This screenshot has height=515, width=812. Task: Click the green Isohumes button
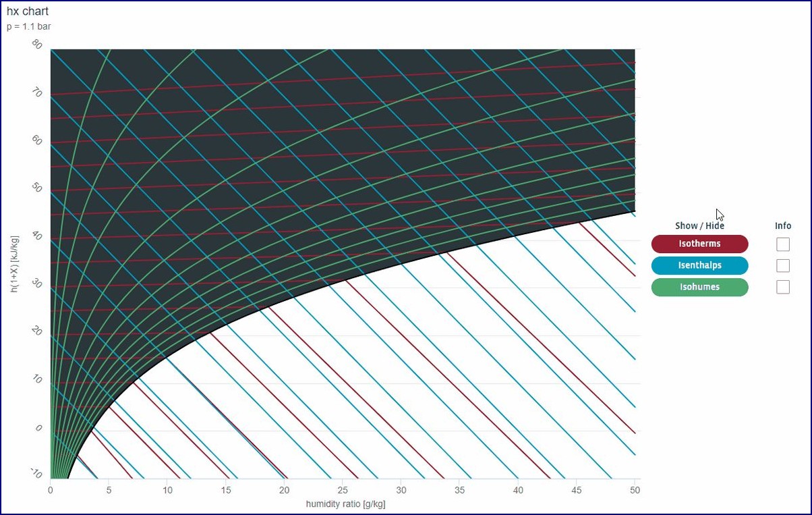coord(699,287)
